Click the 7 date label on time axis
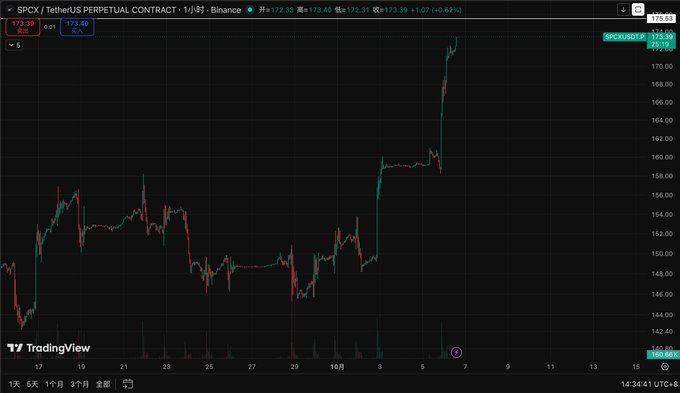 465,367
